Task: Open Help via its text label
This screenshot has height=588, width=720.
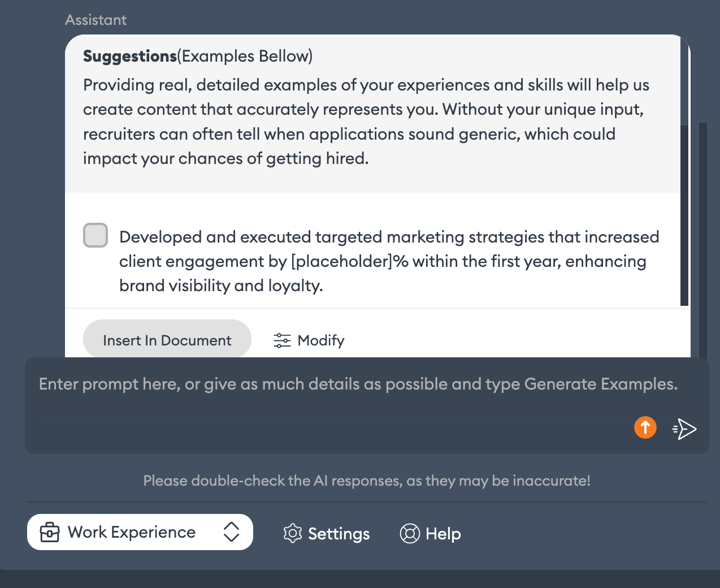Action: tap(443, 534)
